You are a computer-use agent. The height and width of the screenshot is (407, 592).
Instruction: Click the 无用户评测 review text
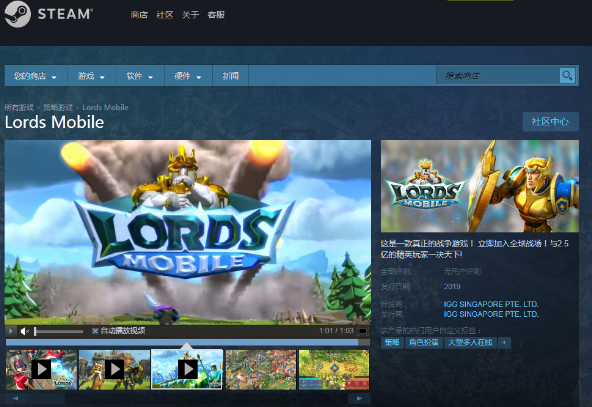(462, 271)
